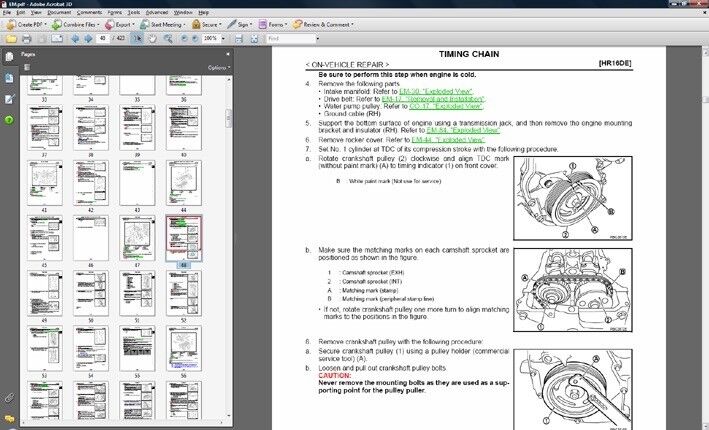The height and width of the screenshot is (430, 709).
Task: Open the Comments panel at sidebar bottom
Action: pos(8,417)
